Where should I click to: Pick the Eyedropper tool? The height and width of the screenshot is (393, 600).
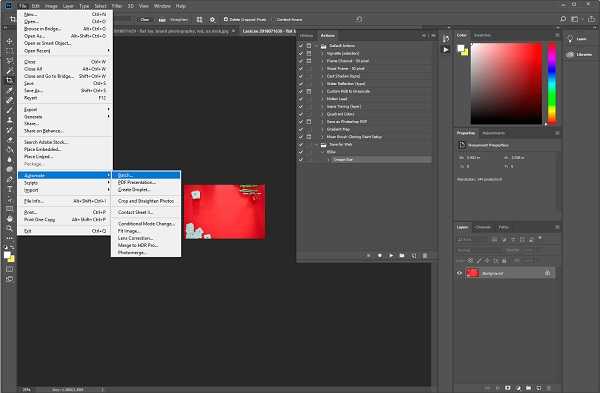pos(10,91)
